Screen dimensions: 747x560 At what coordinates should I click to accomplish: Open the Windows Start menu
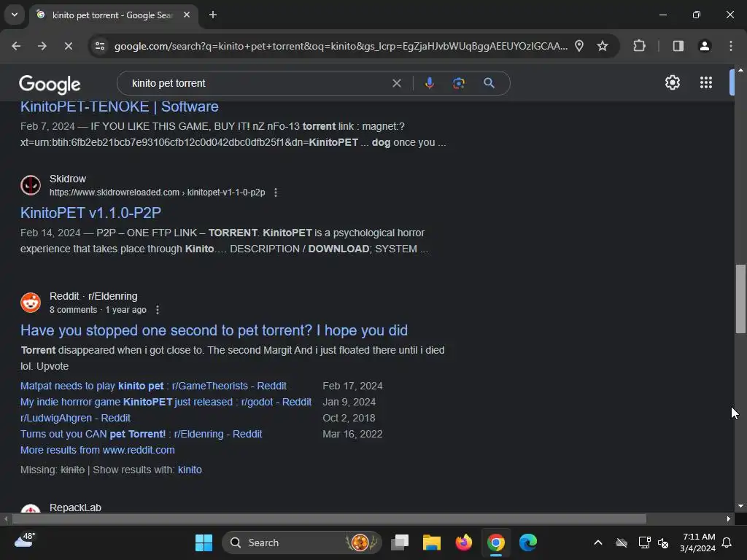click(x=204, y=542)
